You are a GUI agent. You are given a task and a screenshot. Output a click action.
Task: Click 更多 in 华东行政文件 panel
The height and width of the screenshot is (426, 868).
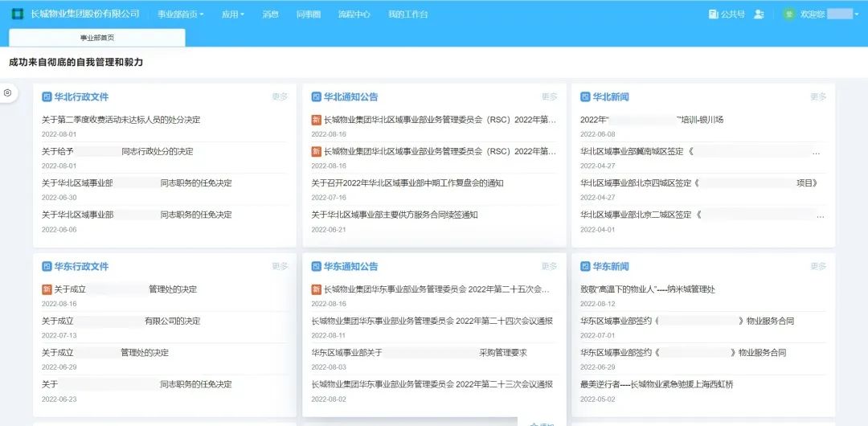pyautogui.click(x=280, y=267)
